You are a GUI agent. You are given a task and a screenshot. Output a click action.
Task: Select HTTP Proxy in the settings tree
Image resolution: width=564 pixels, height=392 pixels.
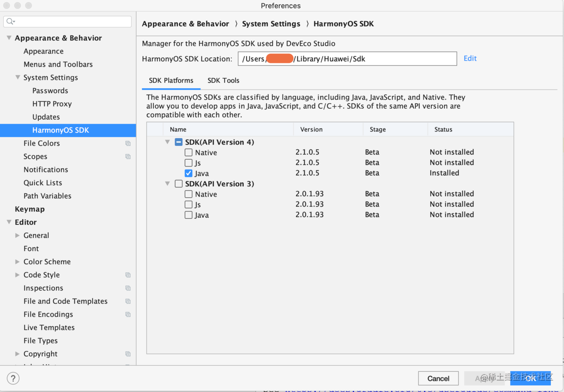(x=52, y=104)
